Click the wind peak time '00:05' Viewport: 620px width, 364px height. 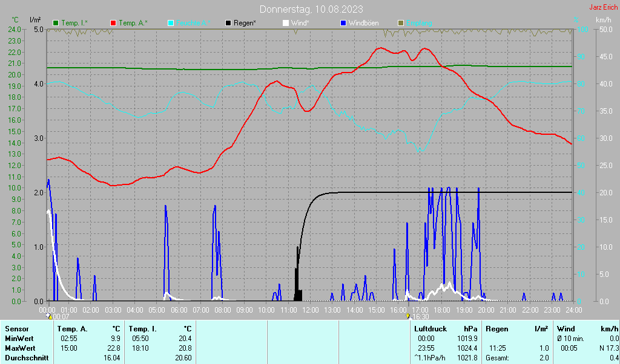569,349
